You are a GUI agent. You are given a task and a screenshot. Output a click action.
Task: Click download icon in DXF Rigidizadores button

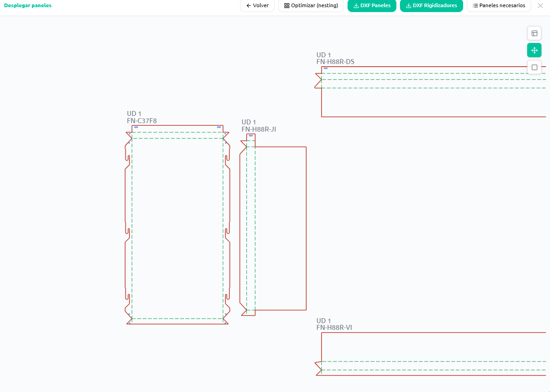click(x=408, y=6)
